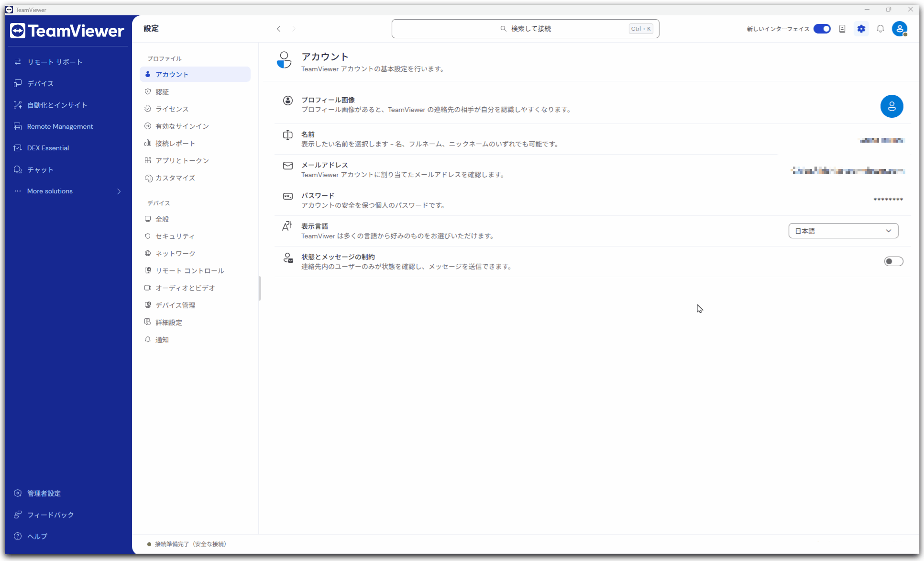Go back with the left navigation arrow
Viewport: 924px width, 561px height.
(x=279, y=29)
